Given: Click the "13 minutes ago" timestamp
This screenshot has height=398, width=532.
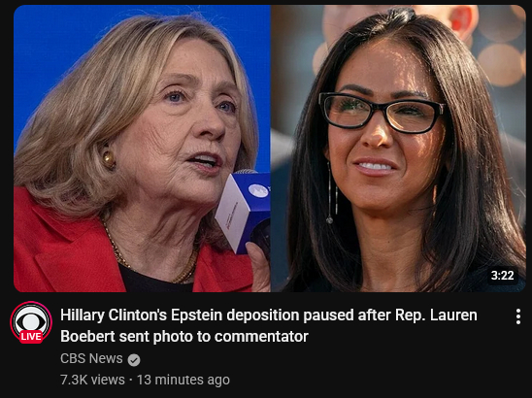Looking at the screenshot, I should pos(183,380).
